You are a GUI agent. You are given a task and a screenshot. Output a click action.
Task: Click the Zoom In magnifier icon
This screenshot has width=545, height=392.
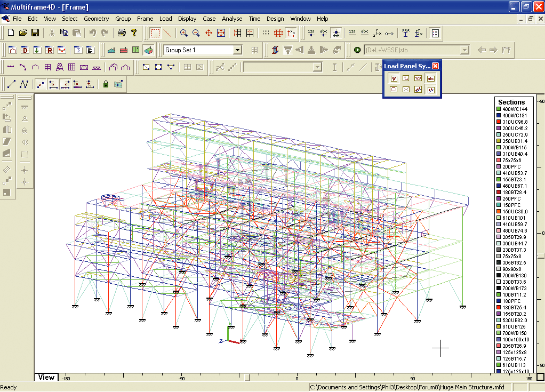pos(183,33)
